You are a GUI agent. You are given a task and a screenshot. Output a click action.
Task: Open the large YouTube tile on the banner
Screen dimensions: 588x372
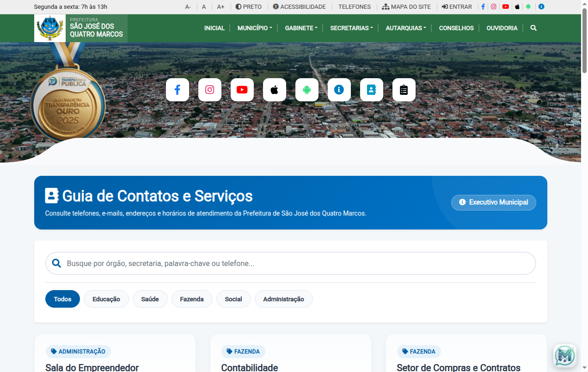click(242, 90)
